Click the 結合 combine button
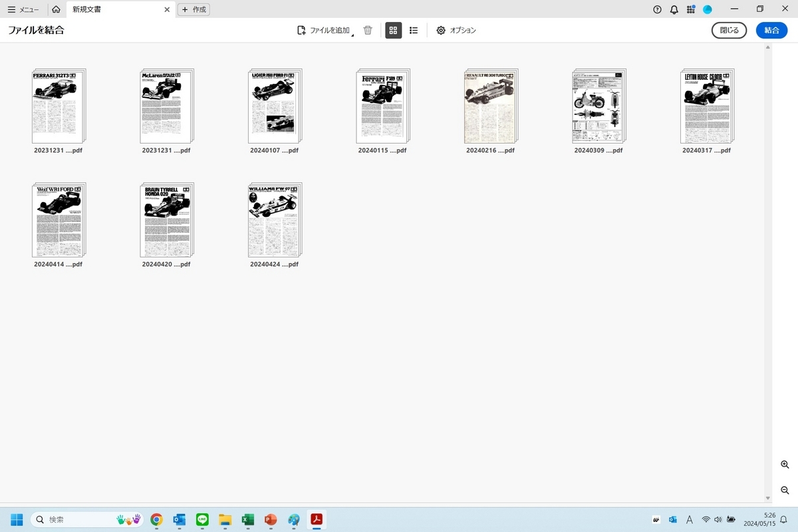798x532 pixels. (771, 30)
